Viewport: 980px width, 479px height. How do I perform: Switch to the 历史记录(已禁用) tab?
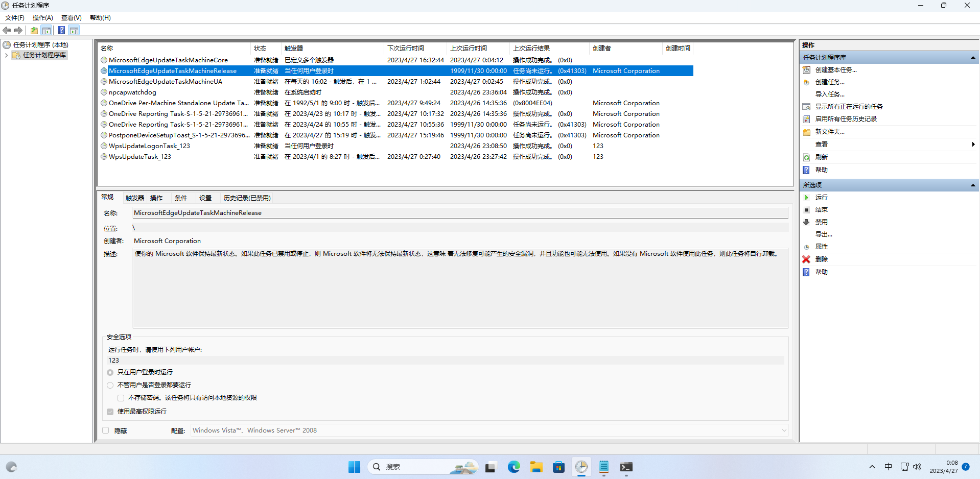point(247,198)
